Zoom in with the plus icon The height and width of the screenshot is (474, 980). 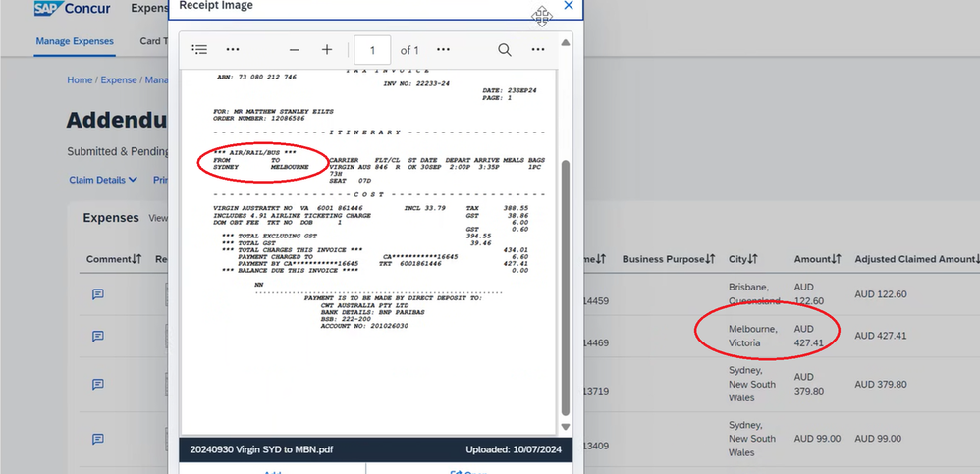[x=327, y=50]
